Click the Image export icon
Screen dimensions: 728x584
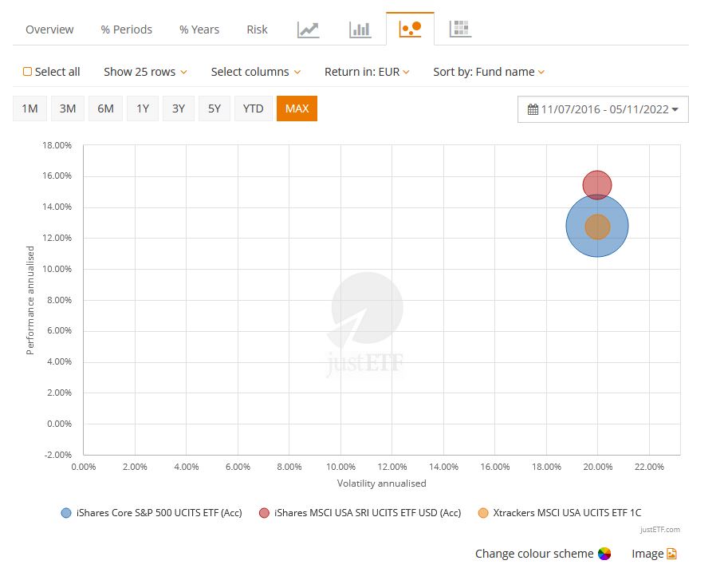click(671, 554)
